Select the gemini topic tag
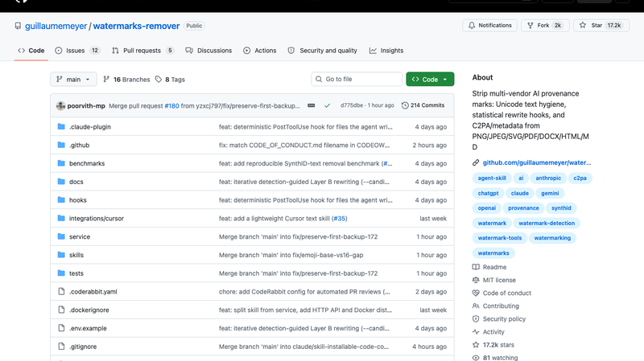Viewport: 644px width, 361px height. (550, 193)
